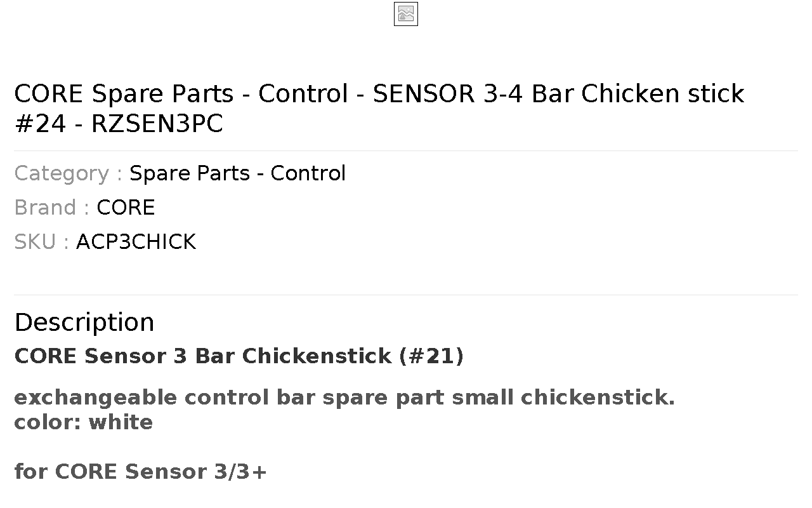Click the broken product image placeholder icon

point(406,14)
